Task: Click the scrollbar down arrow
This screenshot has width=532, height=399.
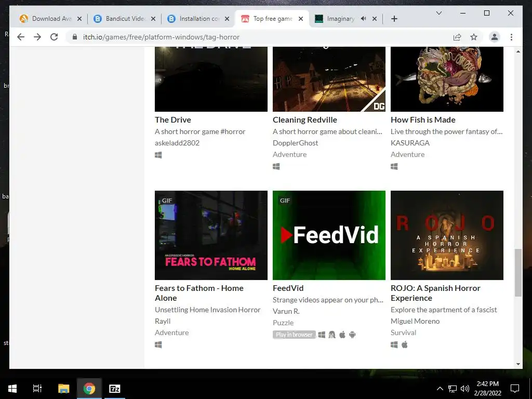Action: tap(518, 364)
